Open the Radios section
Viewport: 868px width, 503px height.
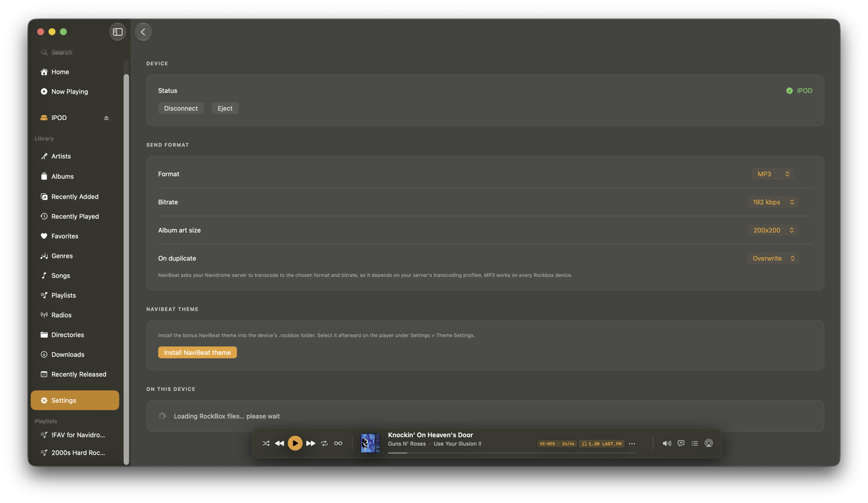pos(75,315)
